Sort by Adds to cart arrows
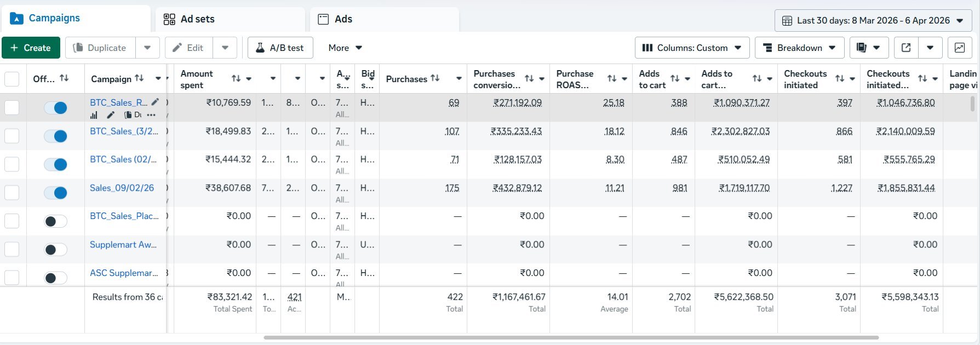Viewport: 980px width, 345px height. tap(675, 78)
